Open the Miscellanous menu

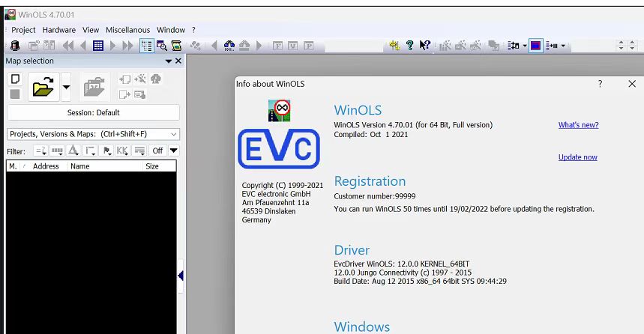[x=127, y=30]
